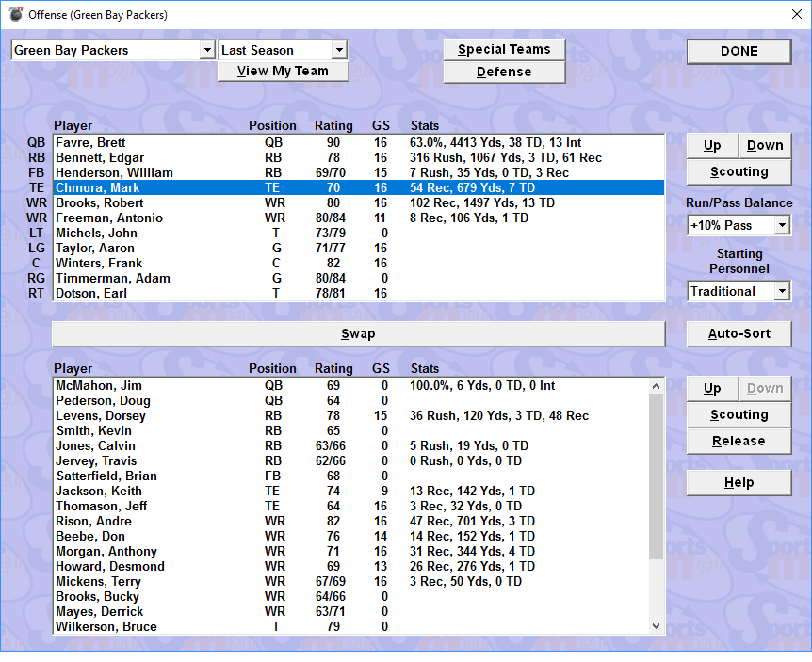Select starter Bennett, Edgar
This screenshot has height=662, width=812.
coord(359,157)
